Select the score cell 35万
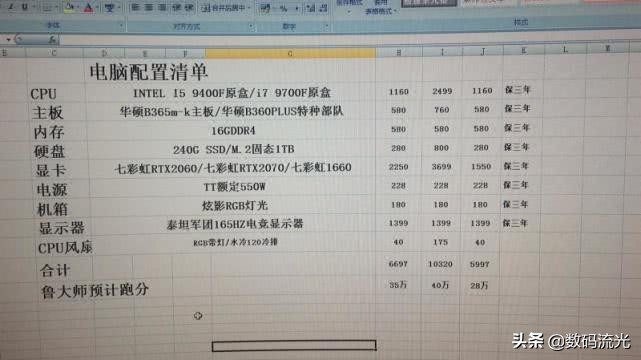Viewport: 641px width, 360px height. tap(398, 285)
